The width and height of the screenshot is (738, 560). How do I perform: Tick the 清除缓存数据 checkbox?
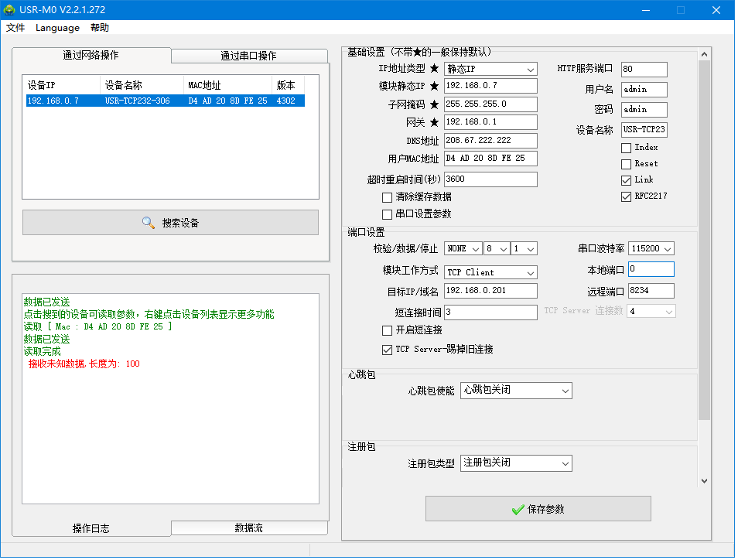pos(388,198)
